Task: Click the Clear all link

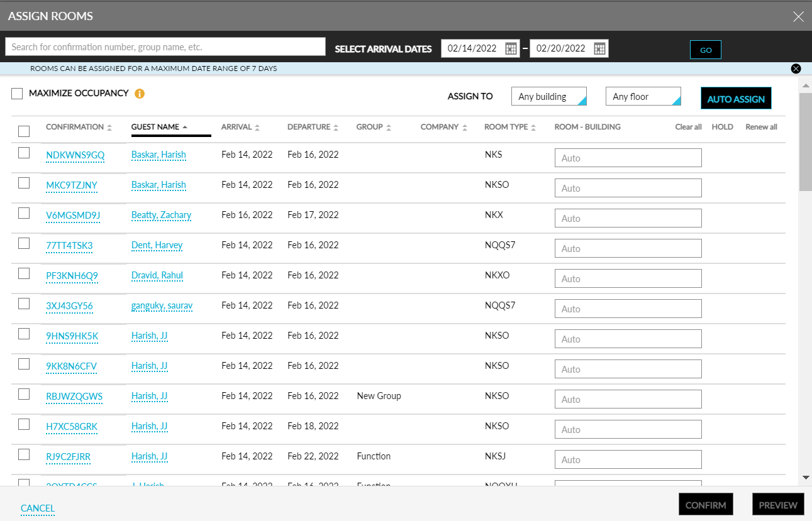Action: pyautogui.click(x=688, y=126)
